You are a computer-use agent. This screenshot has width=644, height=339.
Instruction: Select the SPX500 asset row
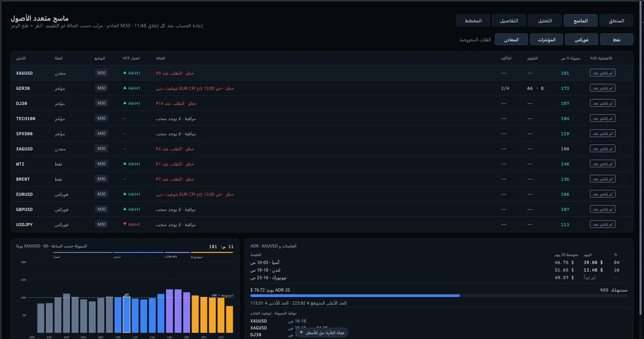(x=322, y=134)
